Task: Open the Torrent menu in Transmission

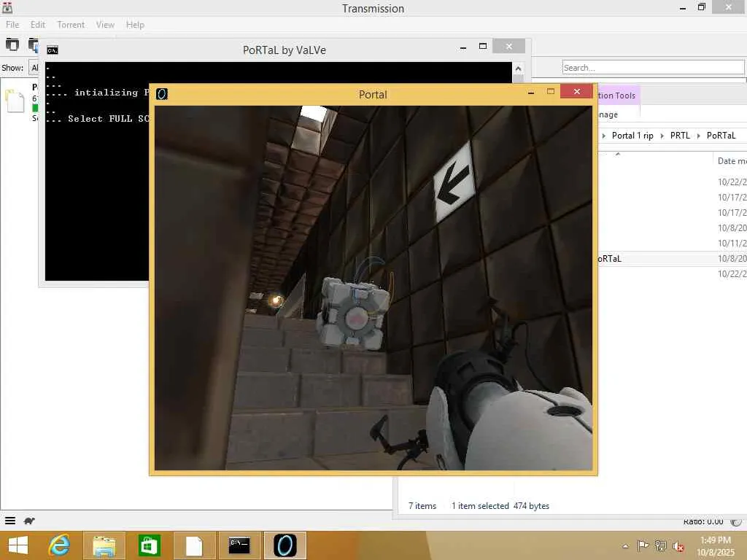Action: tap(71, 25)
